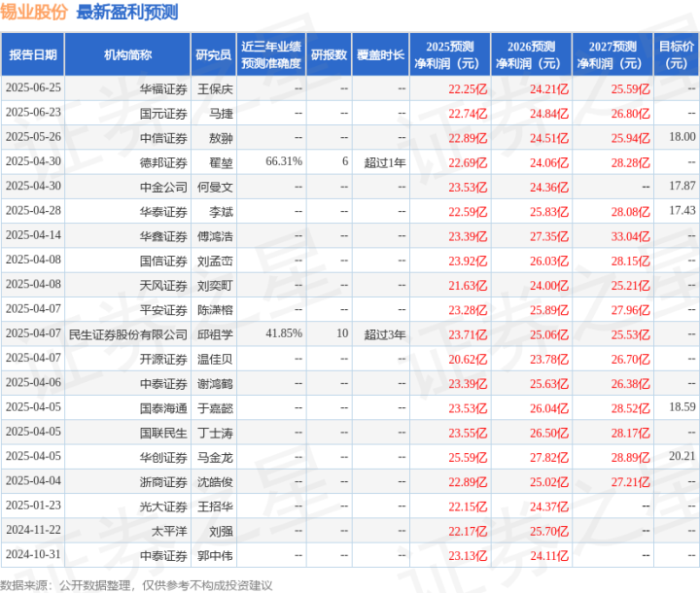The width and height of the screenshot is (700, 593).
Task: Click the 22.25亿 profit forecast
Action: (468, 89)
